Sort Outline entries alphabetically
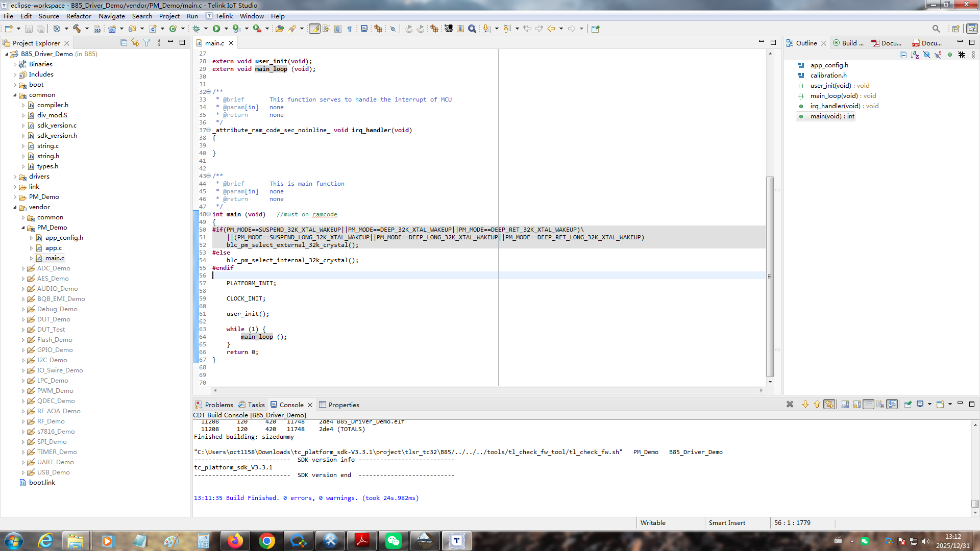Screen dimensions: 980x551 coord(914,55)
